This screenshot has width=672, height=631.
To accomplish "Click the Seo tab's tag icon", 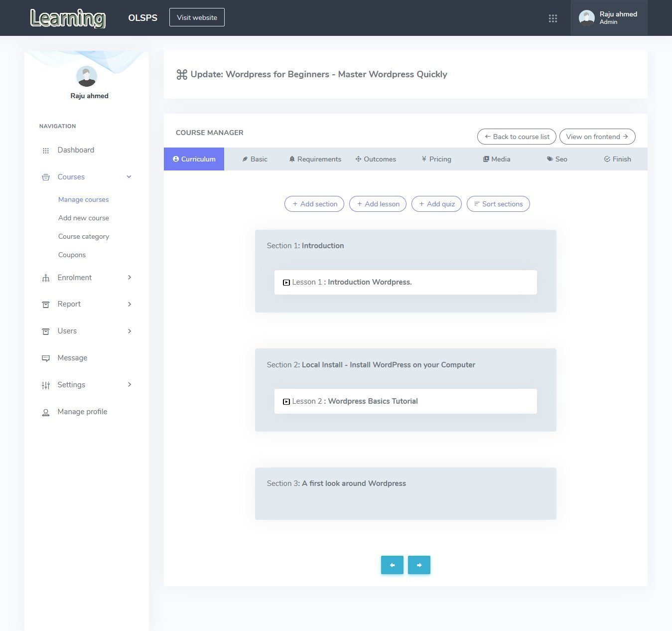I will (x=550, y=159).
